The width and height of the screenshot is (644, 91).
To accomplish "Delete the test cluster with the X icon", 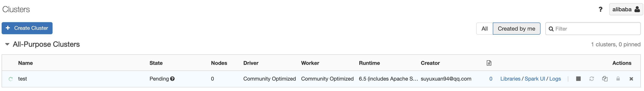I will tap(631, 79).
